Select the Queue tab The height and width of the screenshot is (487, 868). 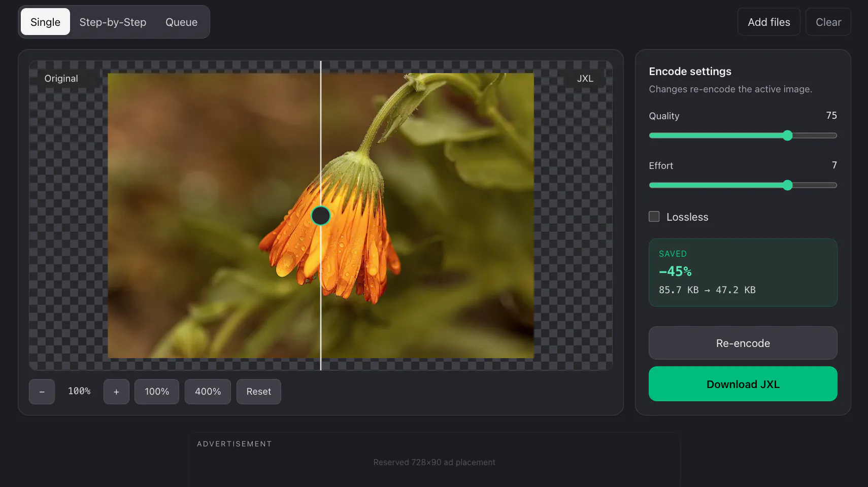pos(181,22)
